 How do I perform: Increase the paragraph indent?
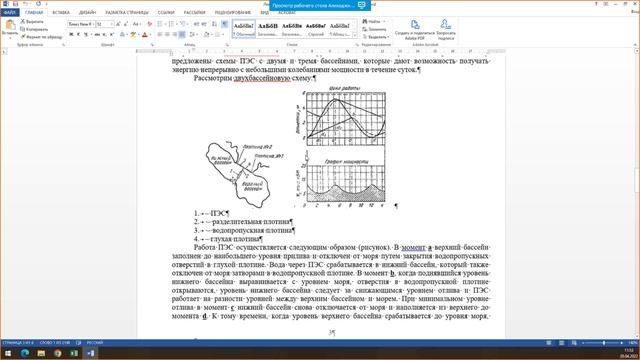tap(204, 24)
